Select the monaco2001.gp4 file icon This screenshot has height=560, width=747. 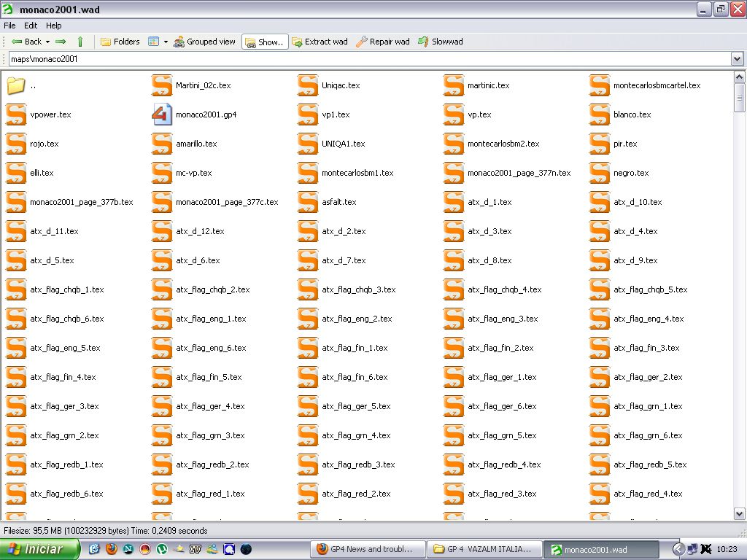coord(161,114)
